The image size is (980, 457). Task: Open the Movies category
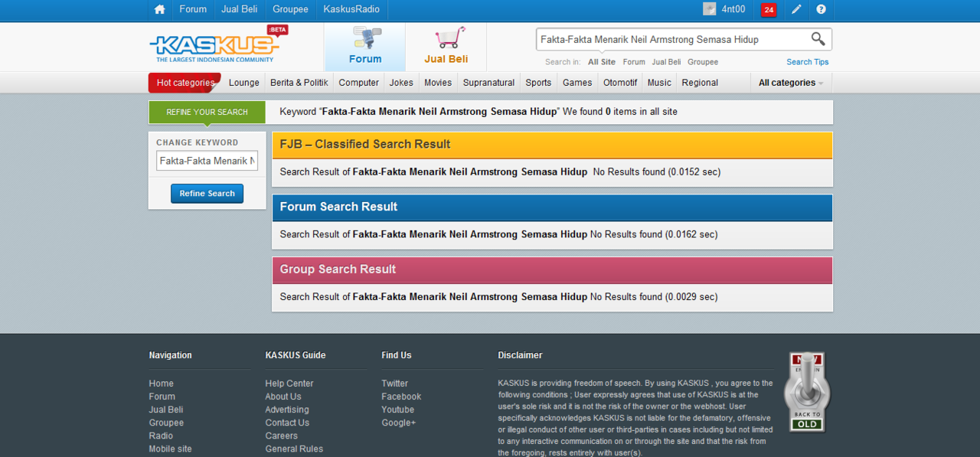(438, 83)
